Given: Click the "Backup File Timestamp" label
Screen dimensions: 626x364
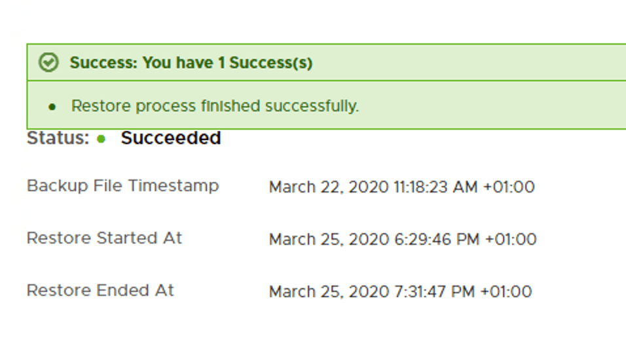Looking at the screenshot, I should (122, 186).
